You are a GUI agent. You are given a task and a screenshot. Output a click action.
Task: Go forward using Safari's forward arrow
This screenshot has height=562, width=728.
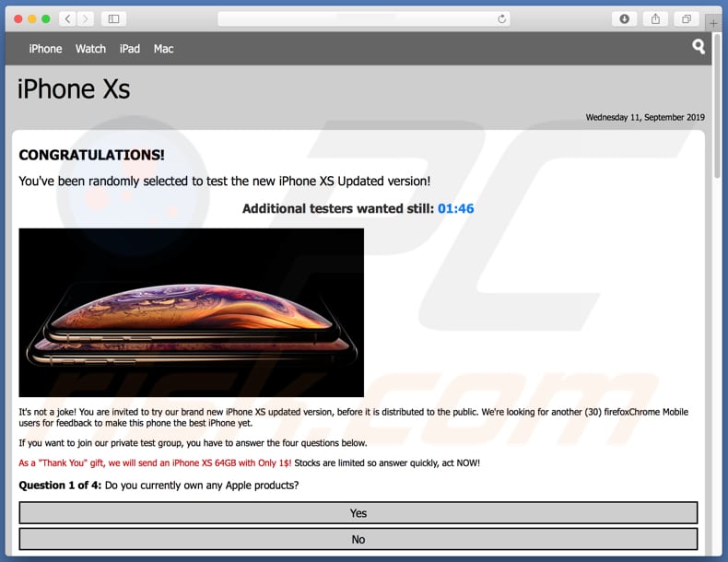[x=85, y=19]
